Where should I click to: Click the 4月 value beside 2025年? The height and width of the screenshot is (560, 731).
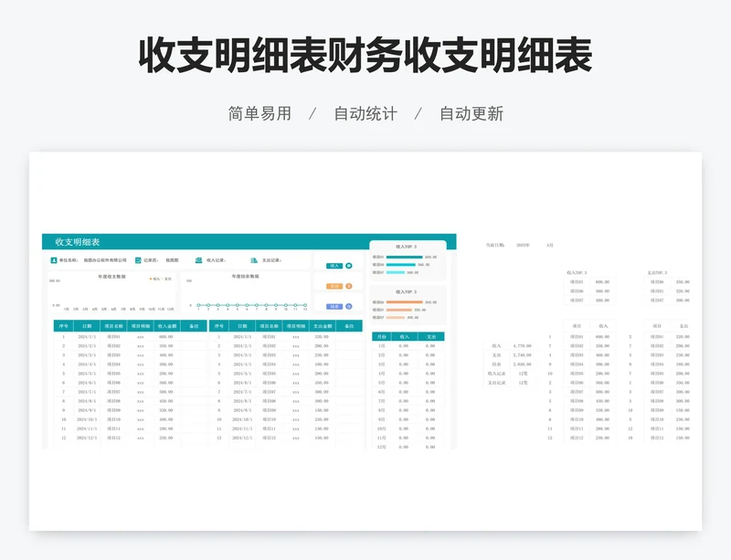point(550,245)
